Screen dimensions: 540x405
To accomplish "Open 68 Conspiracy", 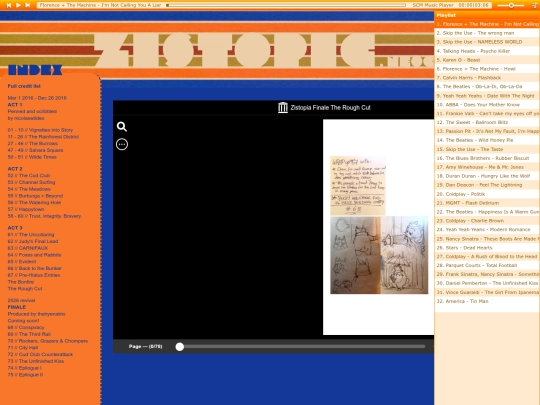I will (26, 328).
